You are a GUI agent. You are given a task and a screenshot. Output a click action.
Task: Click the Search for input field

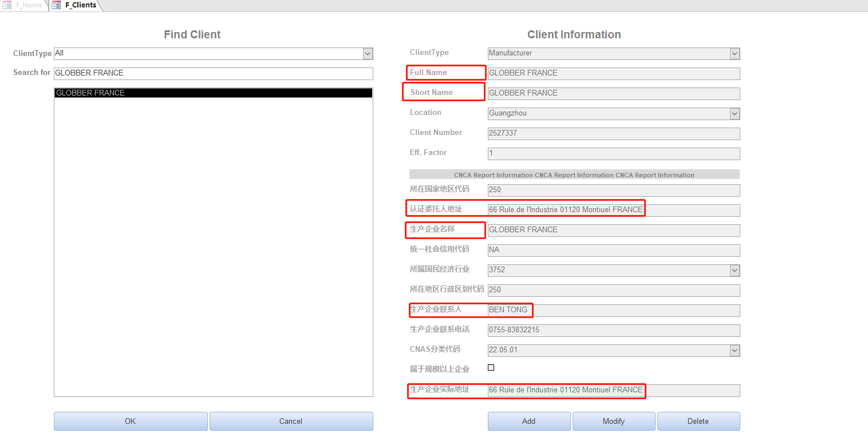pyautogui.click(x=213, y=73)
